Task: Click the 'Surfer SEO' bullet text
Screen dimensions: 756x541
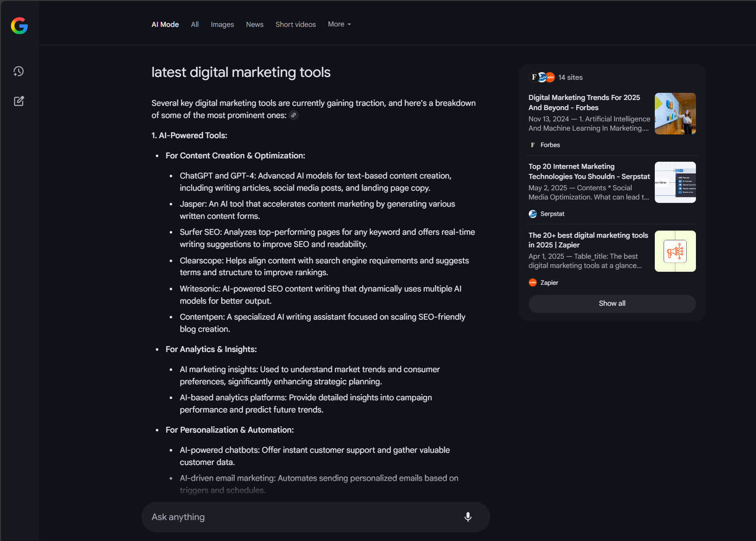Action: click(327, 238)
